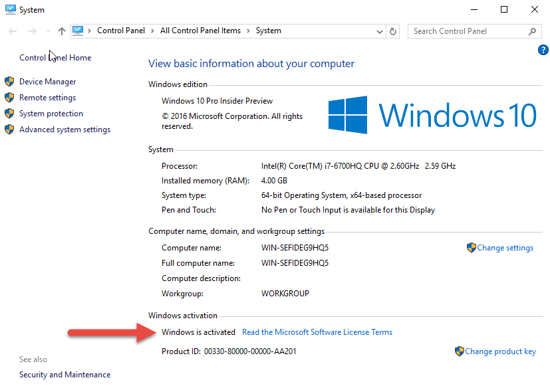The height and width of the screenshot is (392, 550).
Task: Open Remote settings
Action: point(48,98)
